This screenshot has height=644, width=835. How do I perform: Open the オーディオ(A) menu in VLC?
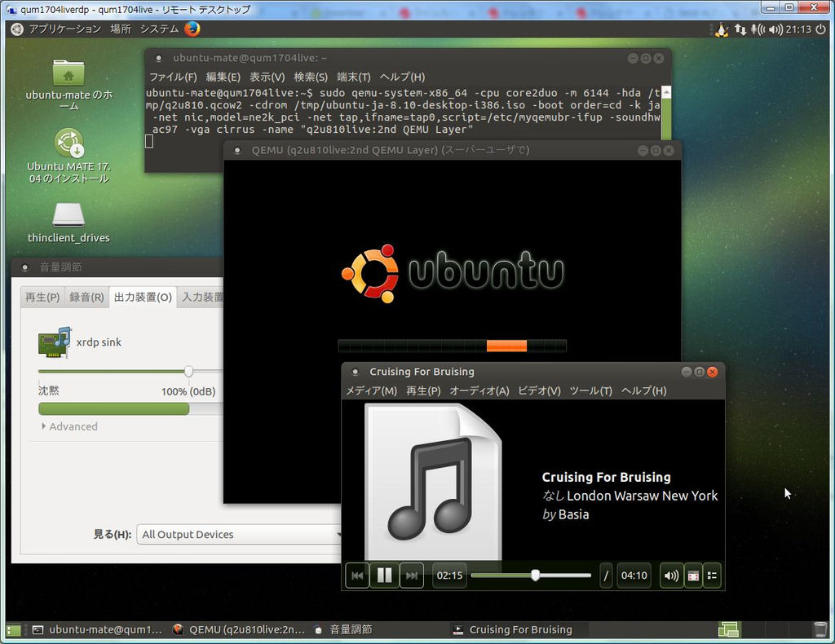(479, 390)
